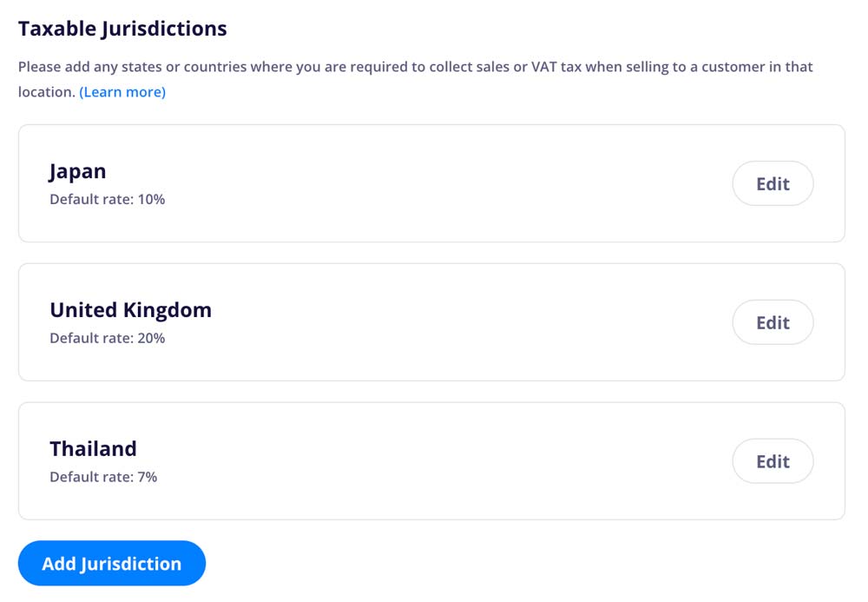Image resolution: width=868 pixels, height=602 pixels.
Task: Select the Japan jurisdiction name
Action: 77,171
